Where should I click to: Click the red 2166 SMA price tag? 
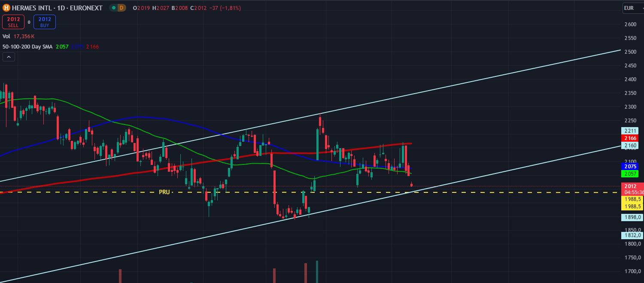629,138
